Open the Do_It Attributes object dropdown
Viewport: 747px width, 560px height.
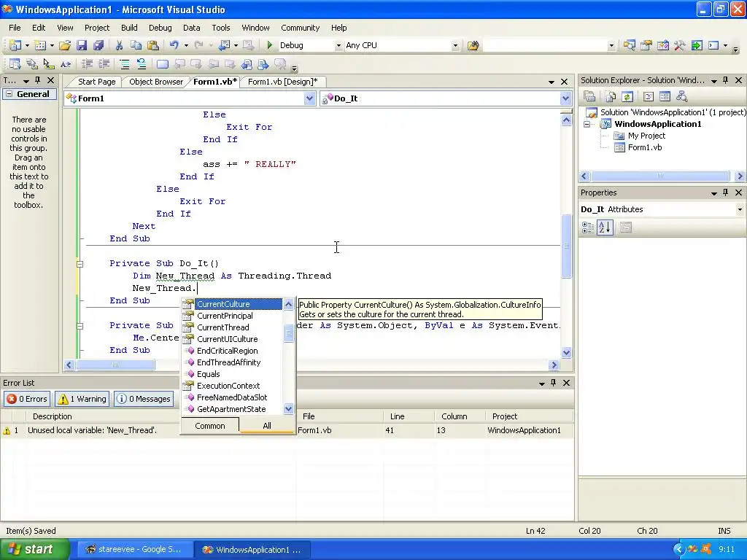coord(740,209)
